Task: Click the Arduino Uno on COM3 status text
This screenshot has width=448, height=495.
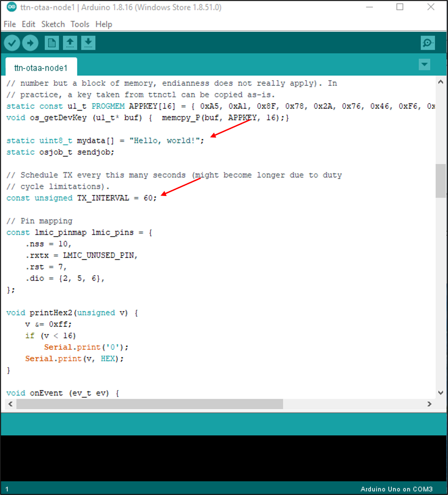Action: point(396,489)
